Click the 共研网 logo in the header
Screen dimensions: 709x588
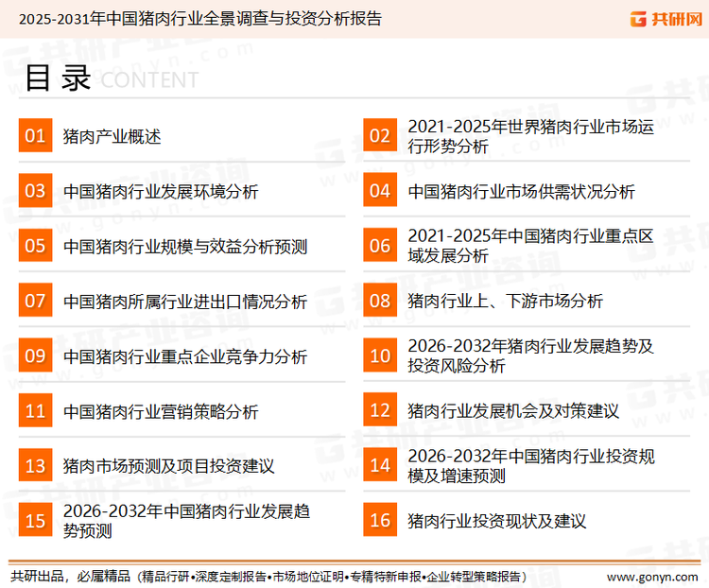point(666,19)
